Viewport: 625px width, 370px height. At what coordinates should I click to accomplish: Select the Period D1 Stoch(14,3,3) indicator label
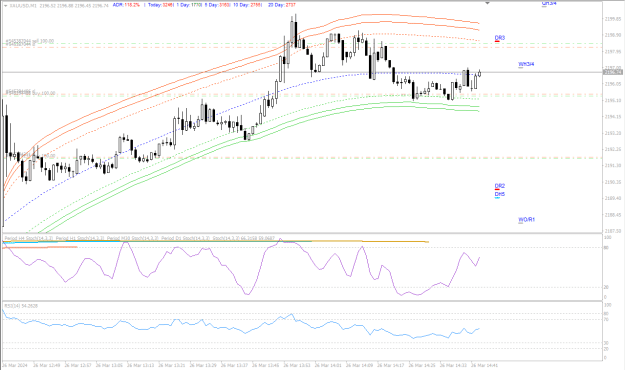(185, 238)
